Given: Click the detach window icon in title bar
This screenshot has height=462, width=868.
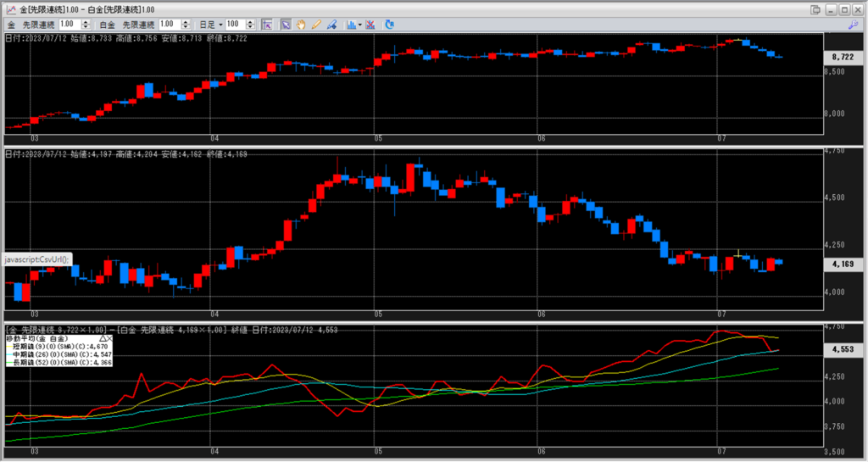Looking at the screenshot, I should pyautogui.click(x=815, y=9).
